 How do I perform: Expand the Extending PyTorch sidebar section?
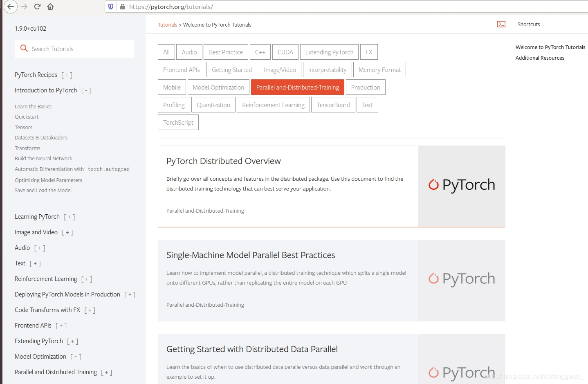[x=72, y=341]
